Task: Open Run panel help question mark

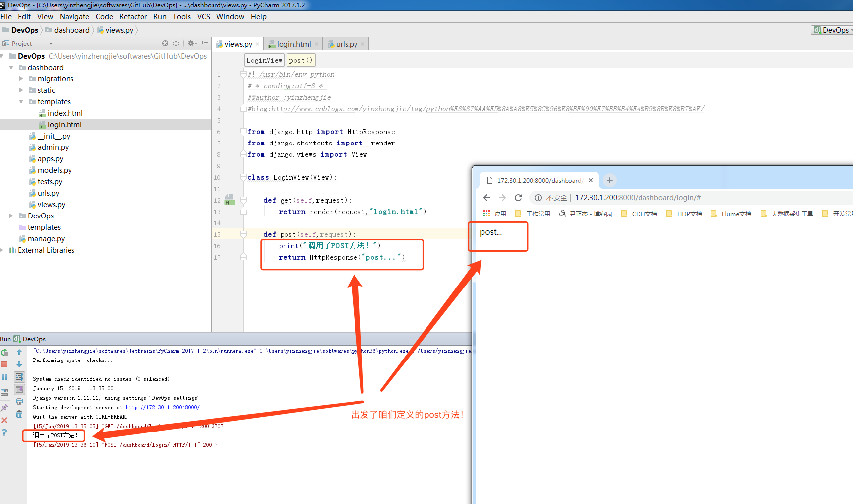Action: (x=4, y=432)
